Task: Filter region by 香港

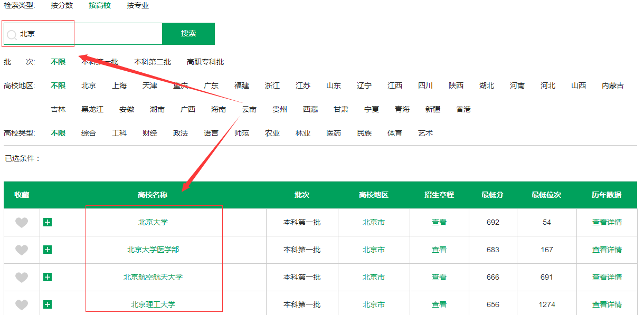Action: [463, 109]
